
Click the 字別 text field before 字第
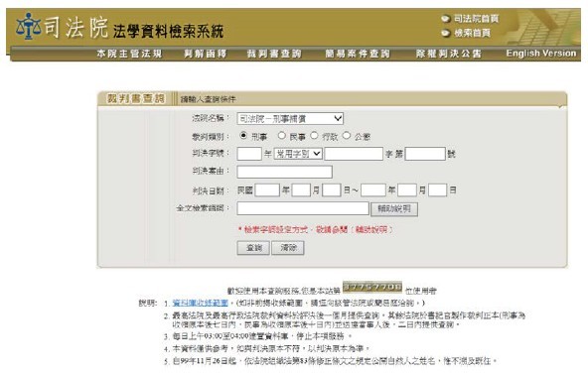coord(354,154)
